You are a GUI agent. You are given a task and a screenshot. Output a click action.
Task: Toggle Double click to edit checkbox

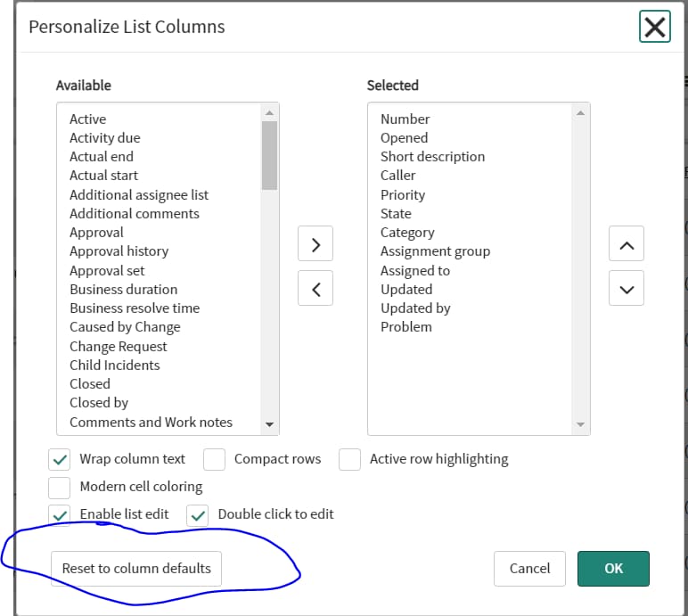tap(198, 515)
